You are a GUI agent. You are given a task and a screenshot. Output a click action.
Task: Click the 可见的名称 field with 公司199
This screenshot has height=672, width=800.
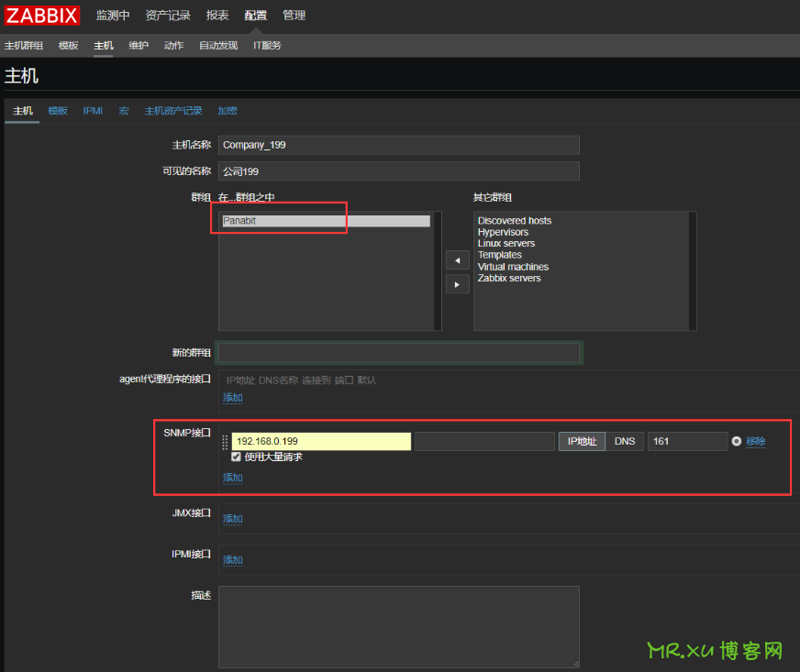(399, 171)
